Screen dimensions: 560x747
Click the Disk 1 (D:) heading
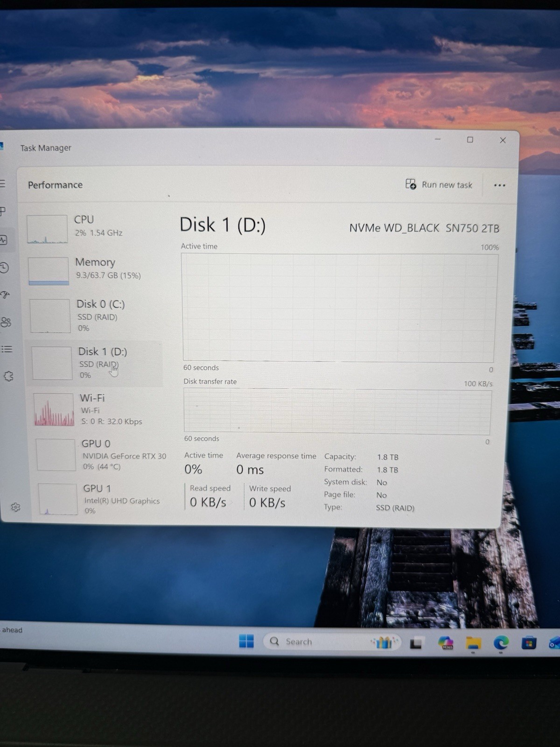click(x=223, y=225)
